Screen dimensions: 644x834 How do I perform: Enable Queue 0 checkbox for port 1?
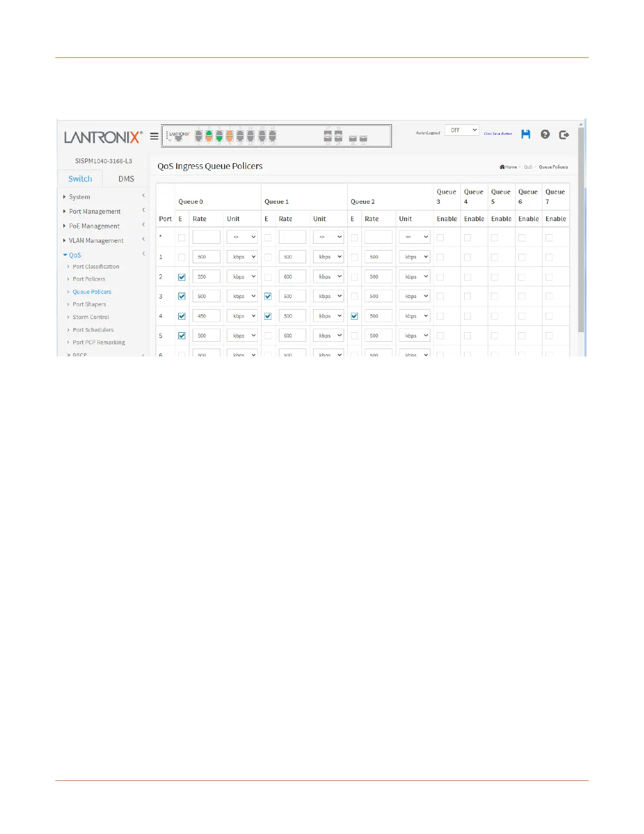pyautogui.click(x=182, y=257)
